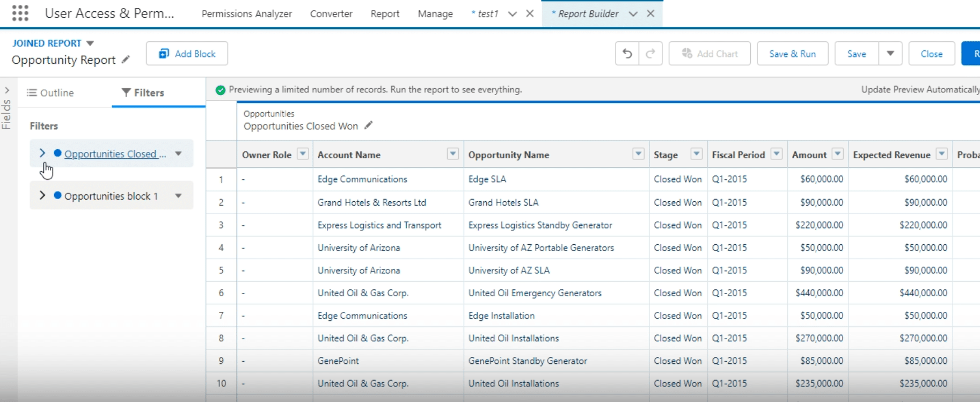The image size is (980, 402).
Task: Edit report name with pencil icon beside Opportunity Report
Action: tap(126, 60)
